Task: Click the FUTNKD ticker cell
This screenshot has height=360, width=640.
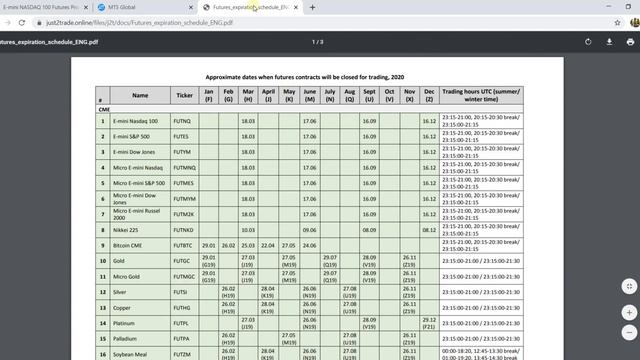Action: (x=184, y=230)
